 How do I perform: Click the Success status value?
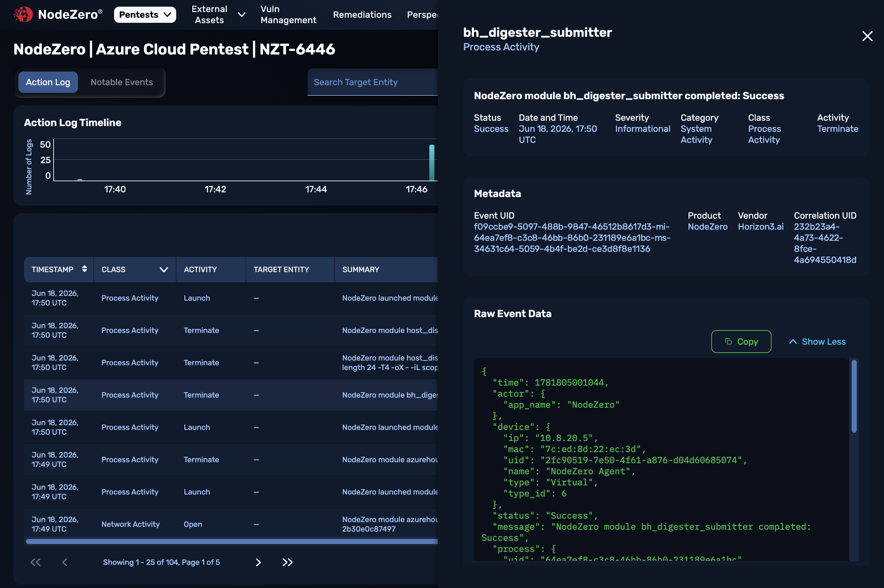pos(491,129)
